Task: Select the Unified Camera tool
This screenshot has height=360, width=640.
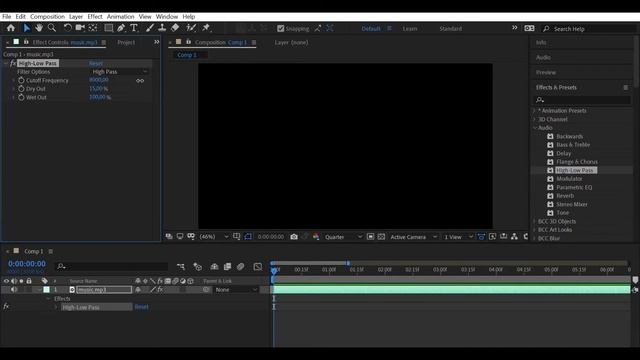Action: 80,28
